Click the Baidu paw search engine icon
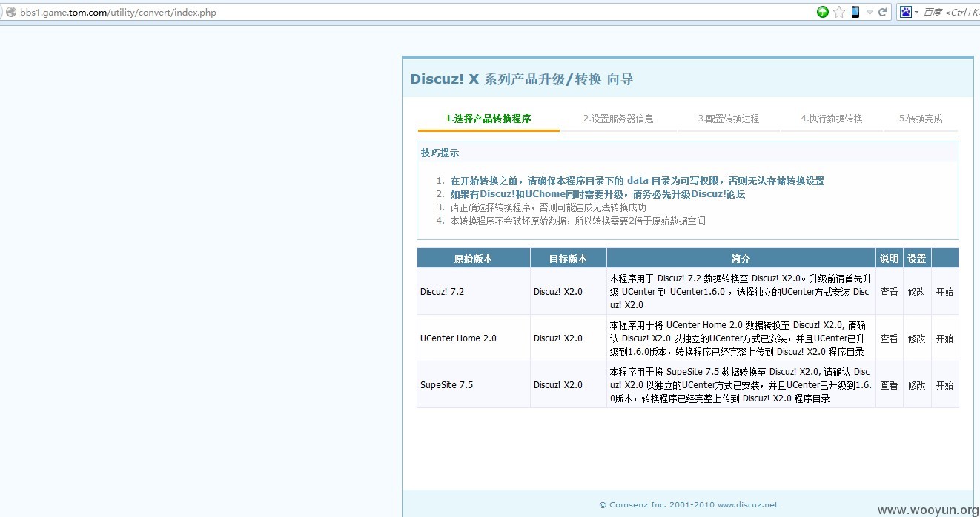980x517 pixels. click(906, 12)
